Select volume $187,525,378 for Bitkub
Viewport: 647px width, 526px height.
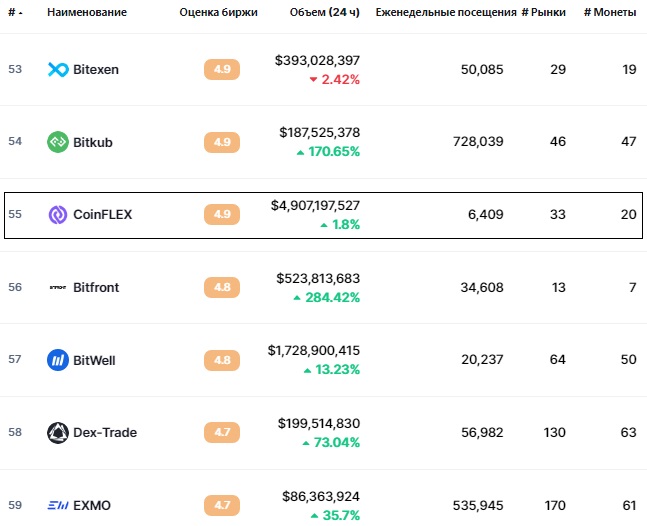pyautogui.click(x=319, y=133)
